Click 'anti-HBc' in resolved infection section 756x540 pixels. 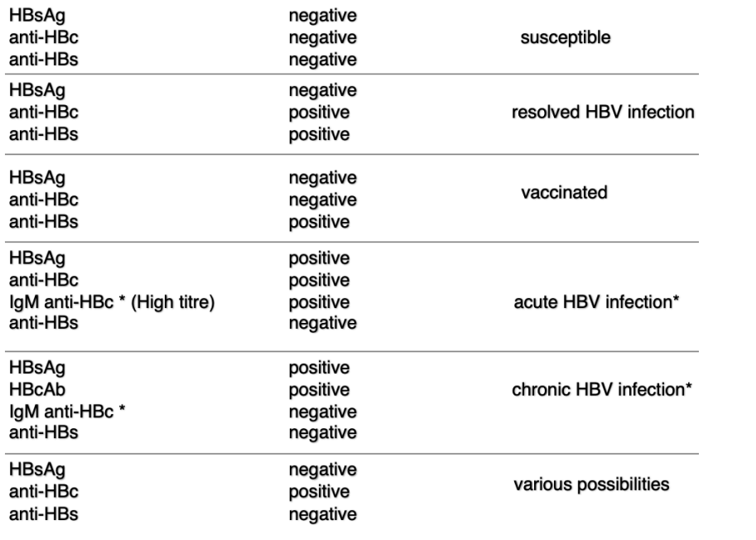(43, 113)
